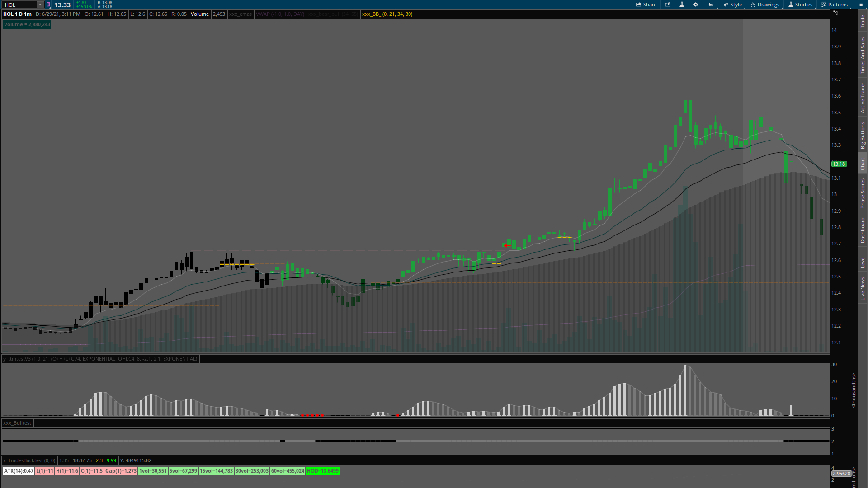Click the hamburger list menu icon
This screenshot has height=488, width=868.
click(x=860, y=5)
